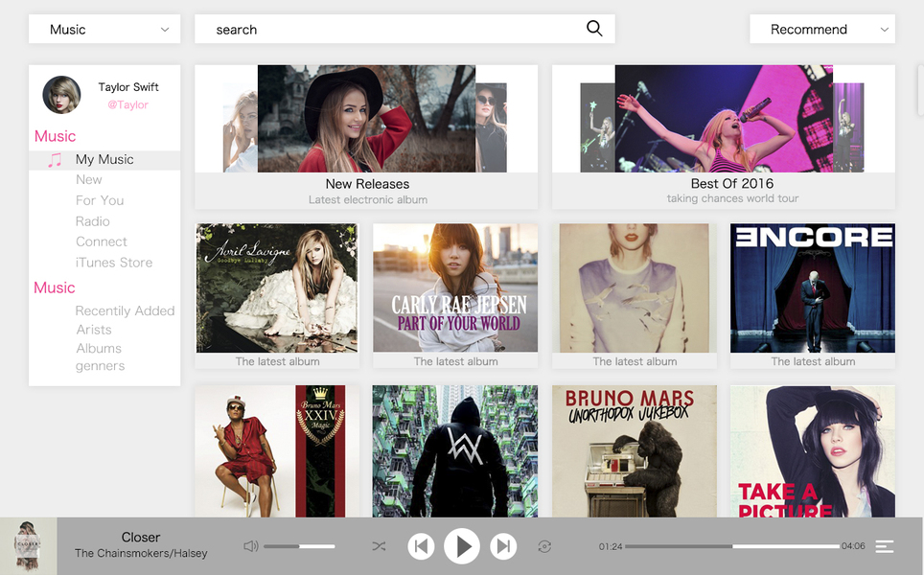Click the New Releases title

click(x=367, y=184)
